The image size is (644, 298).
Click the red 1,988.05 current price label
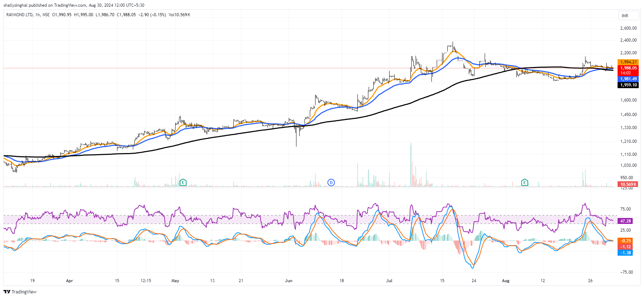628,68
